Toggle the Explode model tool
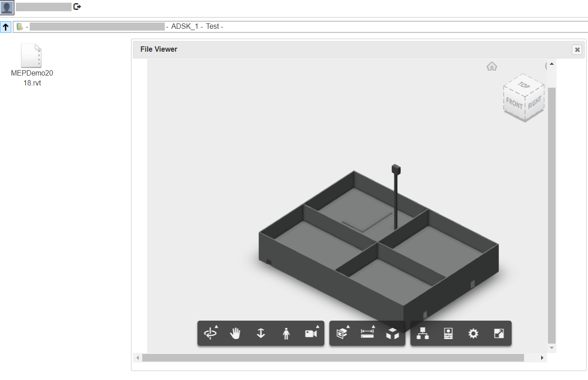588x380 pixels. point(393,333)
